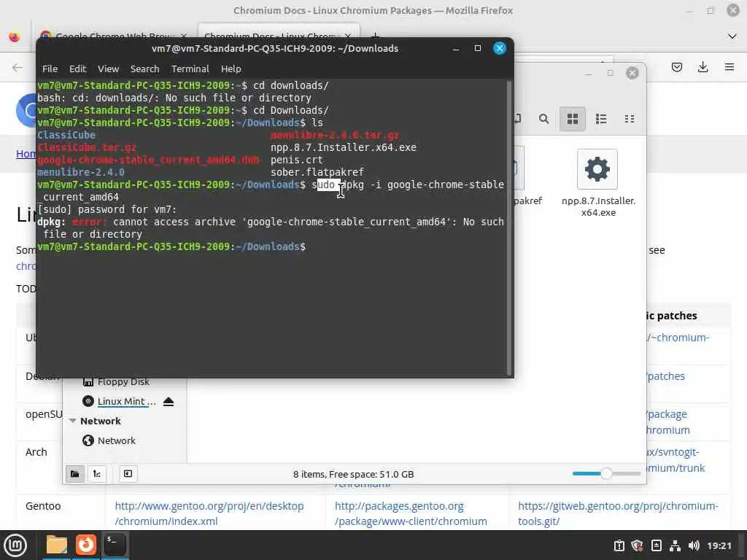Switch file manager to icon grid view
This screenshot has height=560, width=747.
click(x=572, y=119)
